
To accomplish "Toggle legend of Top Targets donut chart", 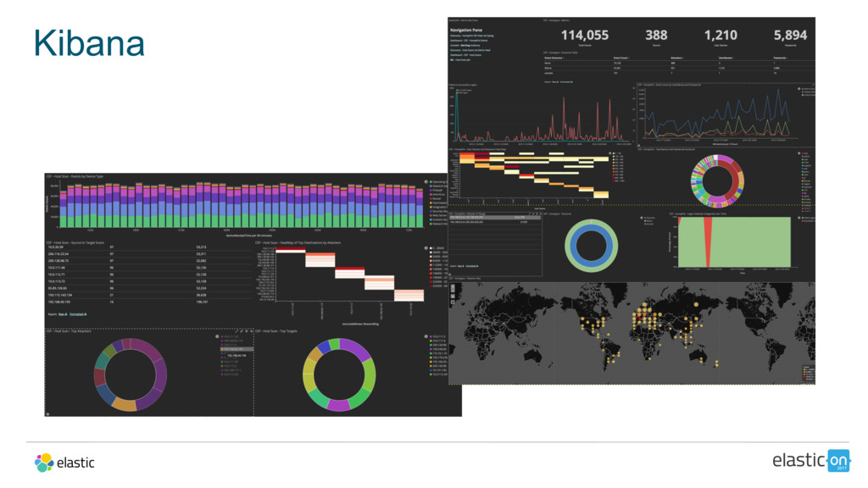I will point(426,336).
